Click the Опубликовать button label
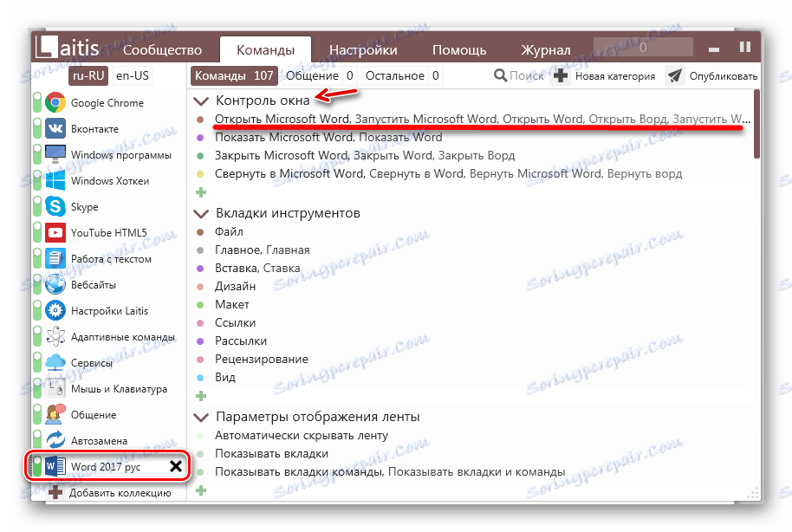The height and width of the screenshot is (532, 792). (724, 76)
